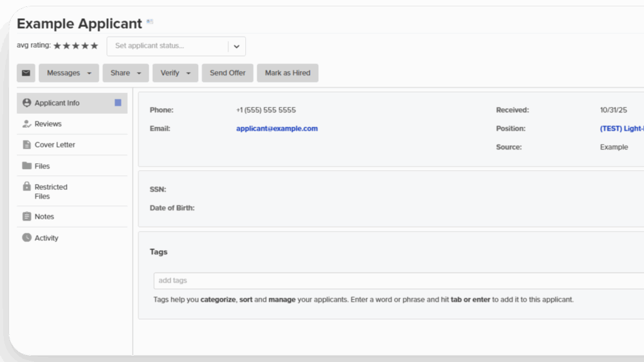Click the Activity clock icon
This screenshot has width=644, height=362.
coord(26,238)
